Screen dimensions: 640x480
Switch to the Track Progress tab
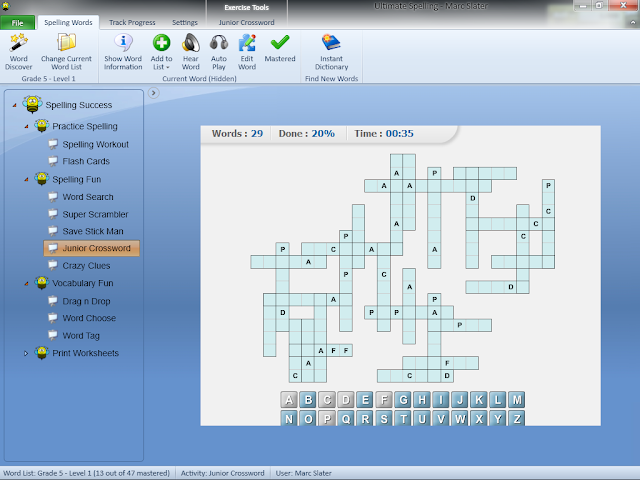point(132,22)
